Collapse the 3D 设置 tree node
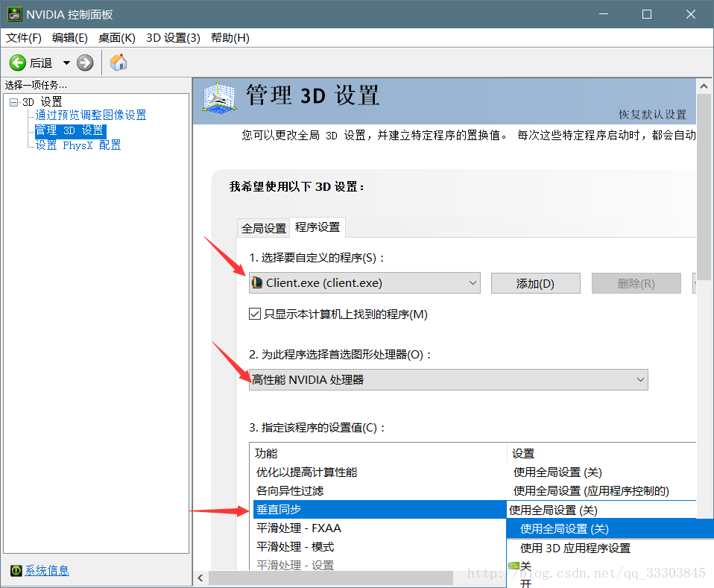Viewport: 714px width, 588px height. [x=13, y=102]
